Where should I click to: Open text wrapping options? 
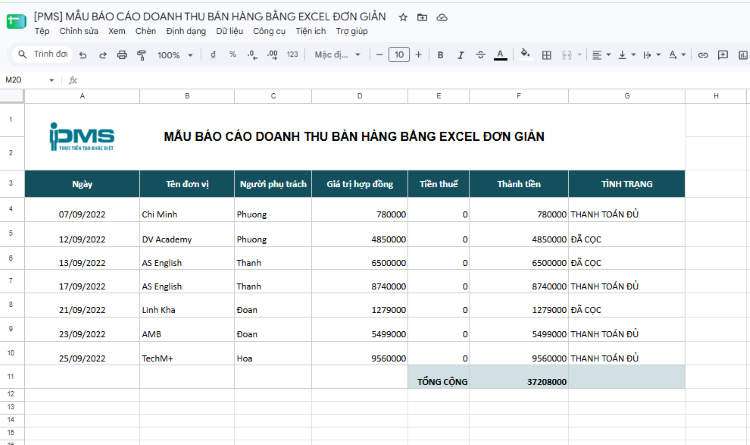pos(651,55)
